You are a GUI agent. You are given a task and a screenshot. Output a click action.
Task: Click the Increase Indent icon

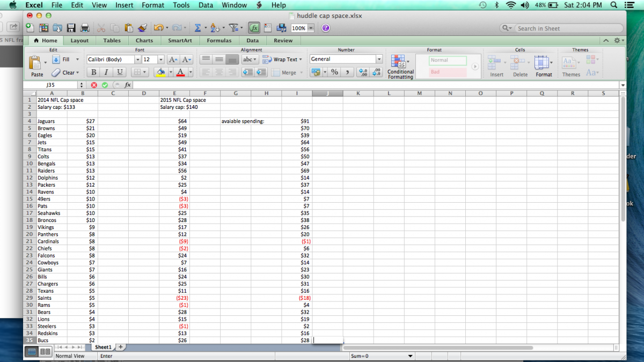(261, 72)
